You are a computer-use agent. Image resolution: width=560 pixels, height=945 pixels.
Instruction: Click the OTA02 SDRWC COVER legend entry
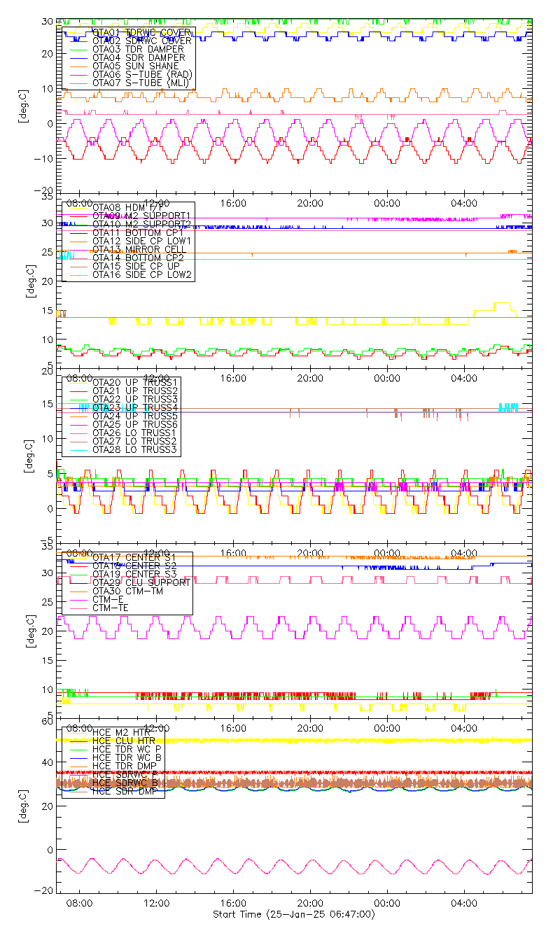[x=141, y=41]
